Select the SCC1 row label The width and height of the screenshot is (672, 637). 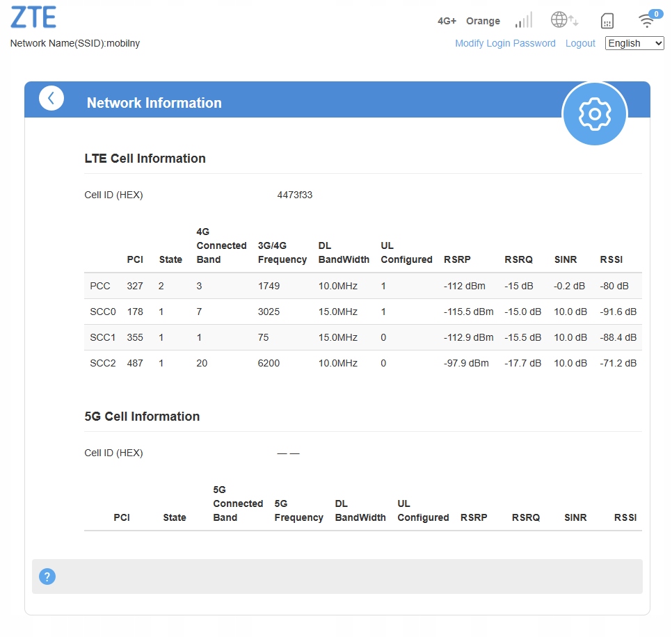103,337
